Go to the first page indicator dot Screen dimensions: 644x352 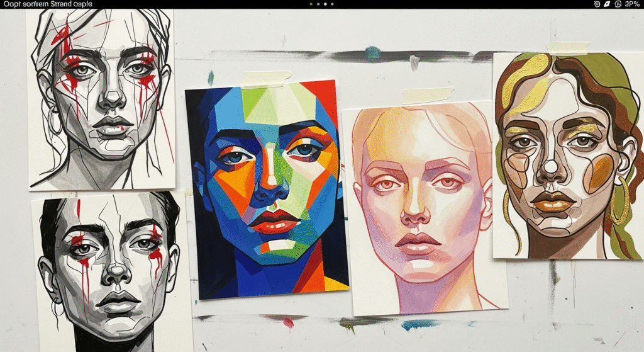[x=311, y=4]
